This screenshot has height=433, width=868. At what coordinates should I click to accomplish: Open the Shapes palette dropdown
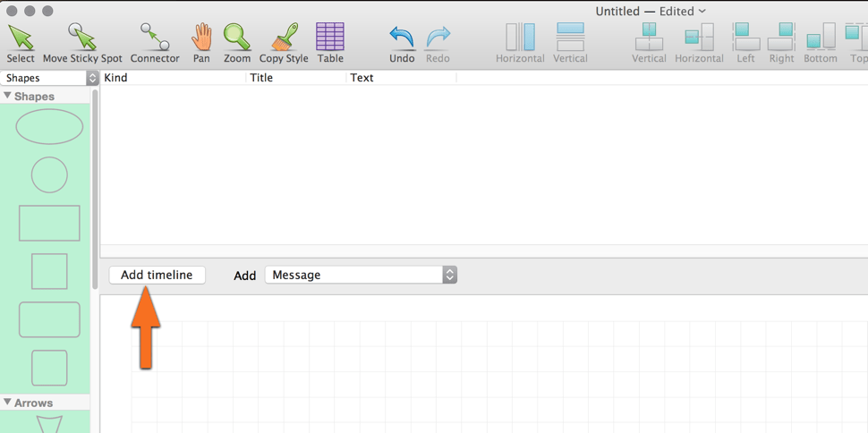49,78
